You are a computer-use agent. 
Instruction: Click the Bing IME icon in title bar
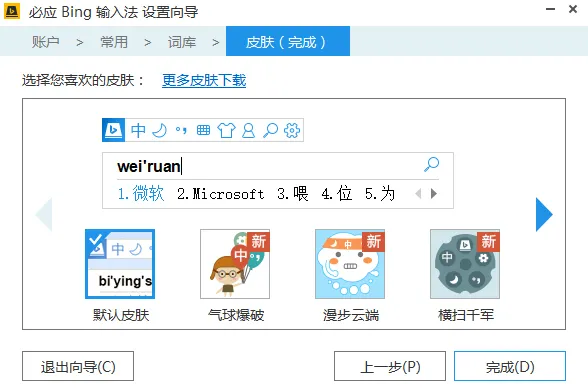(x=12, y=11)
